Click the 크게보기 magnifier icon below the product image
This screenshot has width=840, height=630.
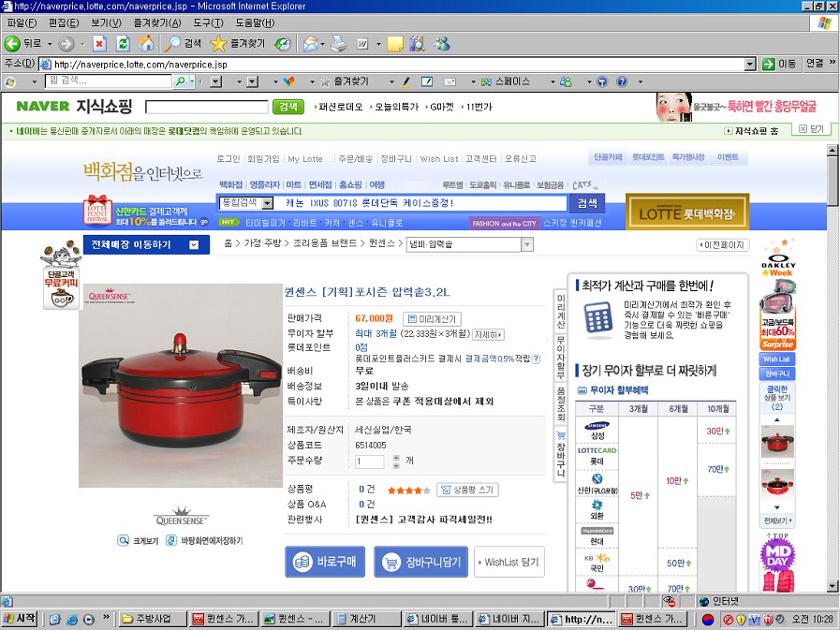124,540
